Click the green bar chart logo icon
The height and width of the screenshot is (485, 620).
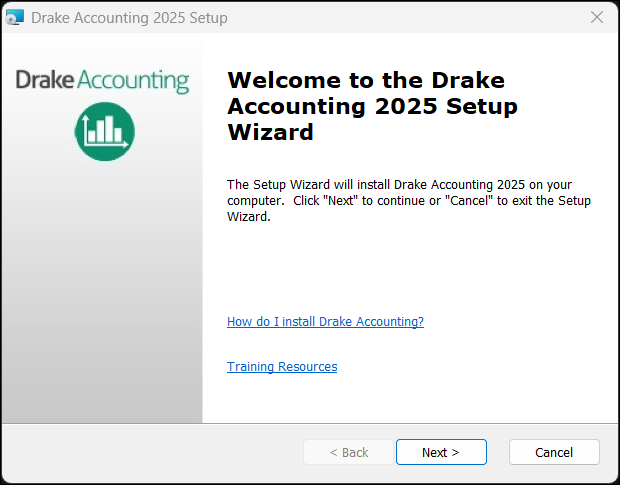coord(104,131)
